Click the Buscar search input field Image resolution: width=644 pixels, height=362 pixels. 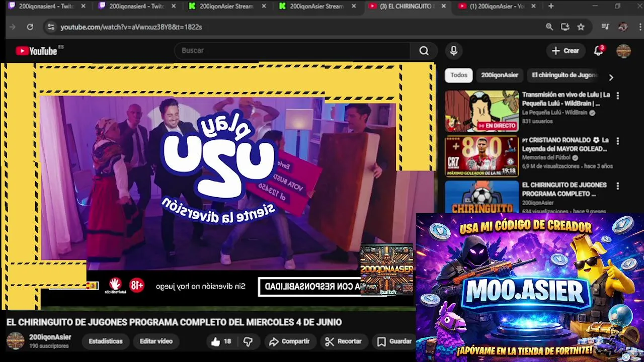click(x=292, y=51)
